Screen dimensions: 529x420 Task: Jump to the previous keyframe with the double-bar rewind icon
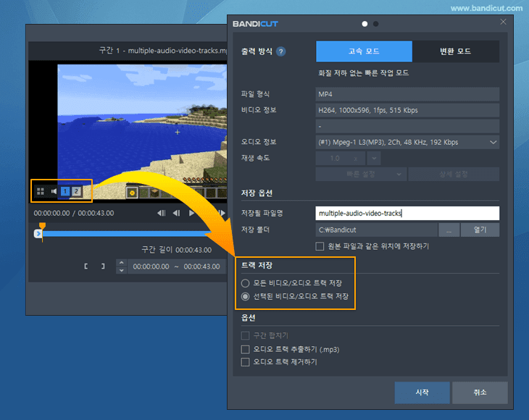(162, 213)
